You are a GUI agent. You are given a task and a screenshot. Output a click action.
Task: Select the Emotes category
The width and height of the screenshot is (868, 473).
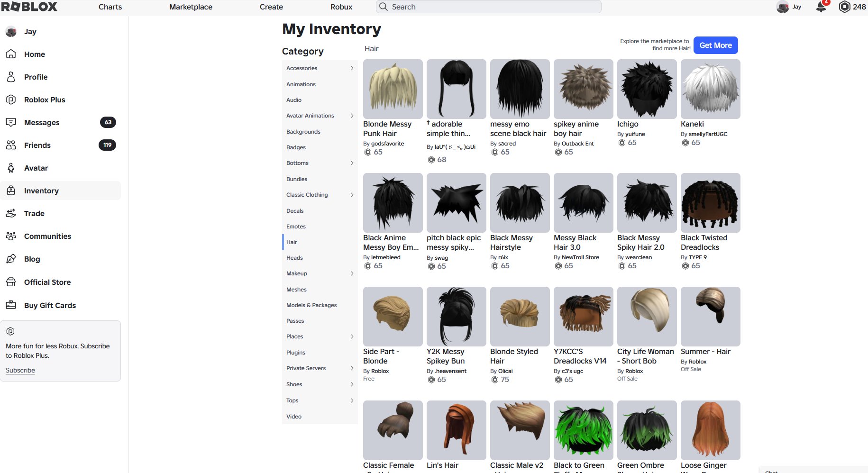pos(320,227)
